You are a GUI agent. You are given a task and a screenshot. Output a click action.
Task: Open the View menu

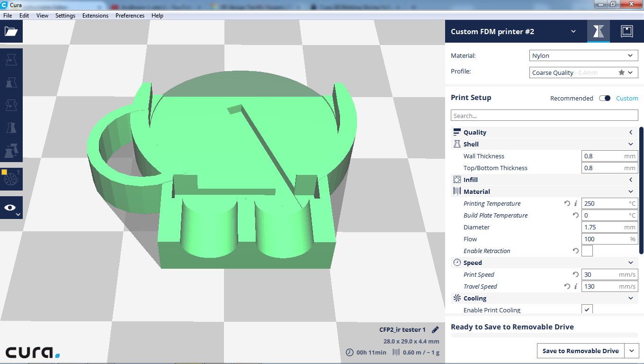[42, 16]
